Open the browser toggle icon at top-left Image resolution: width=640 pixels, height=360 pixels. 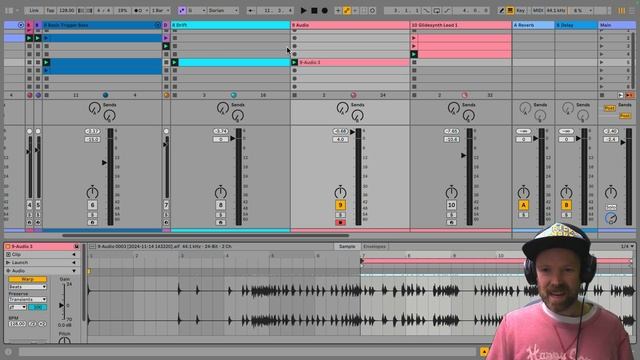tap(9, 11)
